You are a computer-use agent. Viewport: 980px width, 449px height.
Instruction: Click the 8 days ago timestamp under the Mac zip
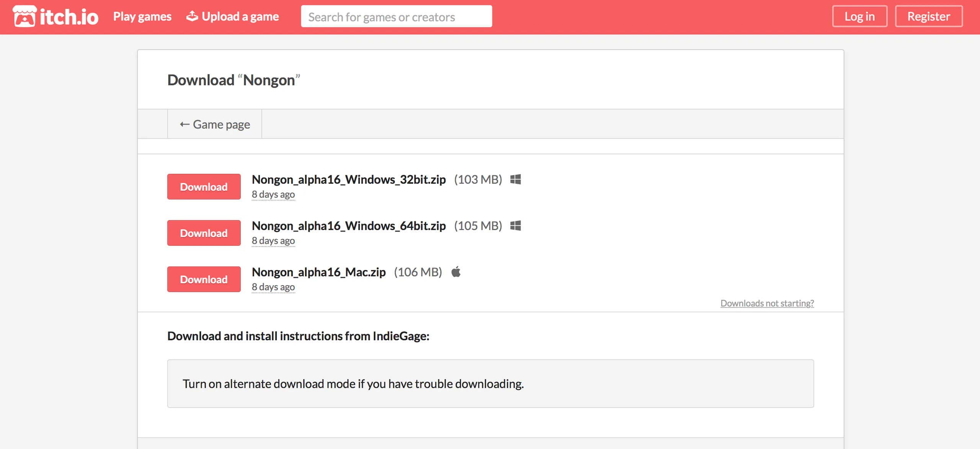(273, 287)
